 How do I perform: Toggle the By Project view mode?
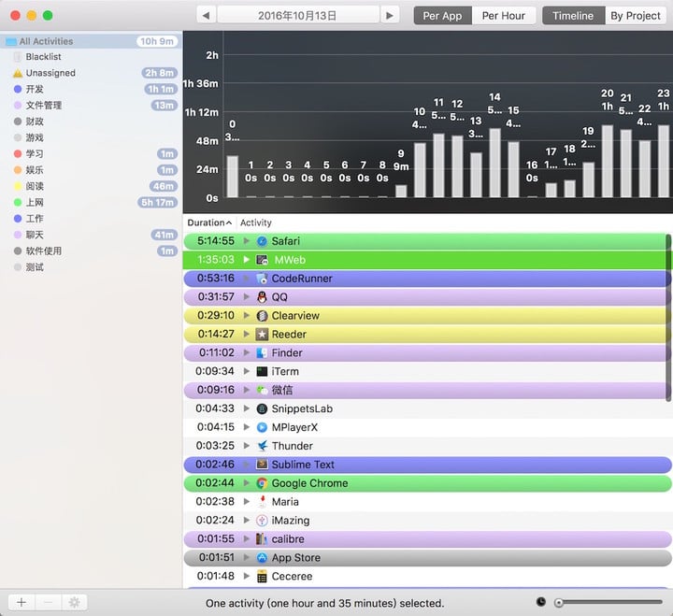point(636,16)
